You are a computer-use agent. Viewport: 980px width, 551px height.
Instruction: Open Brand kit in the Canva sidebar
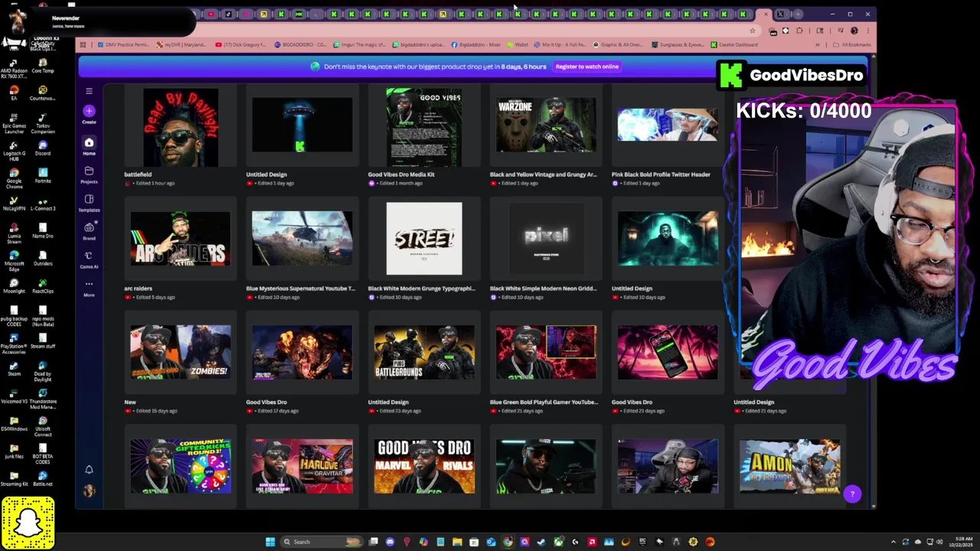tap(89, 231)
